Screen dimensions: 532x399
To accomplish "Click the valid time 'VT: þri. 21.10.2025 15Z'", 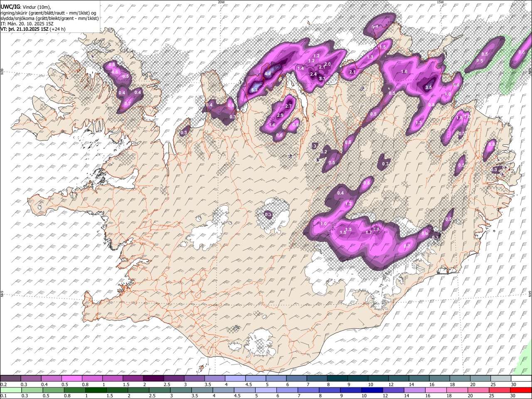I will click(25, 30).
